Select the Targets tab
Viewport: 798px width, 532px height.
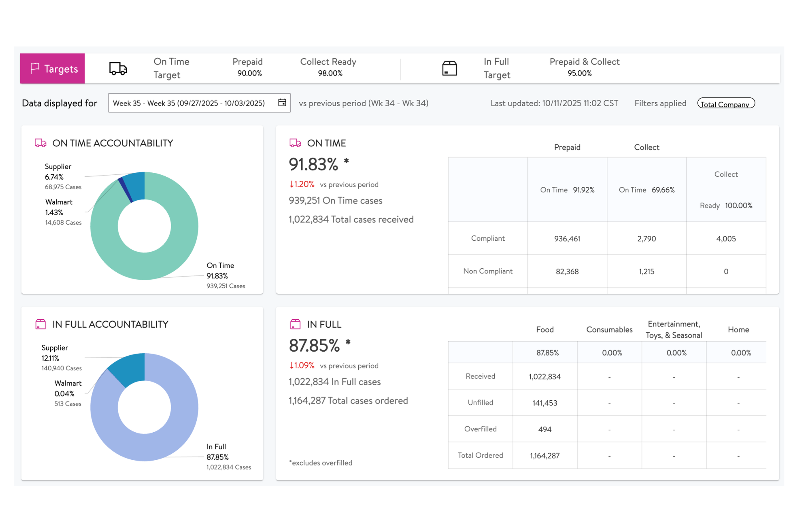[53, 69]
